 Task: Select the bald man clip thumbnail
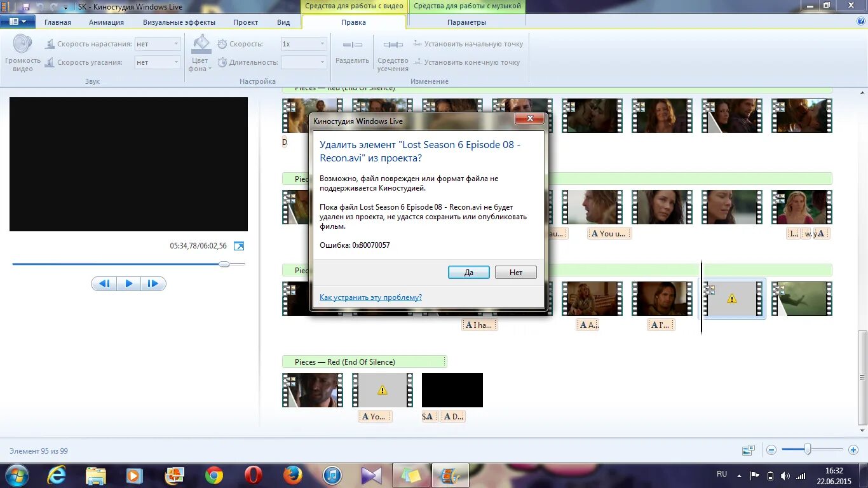point(313,390)
